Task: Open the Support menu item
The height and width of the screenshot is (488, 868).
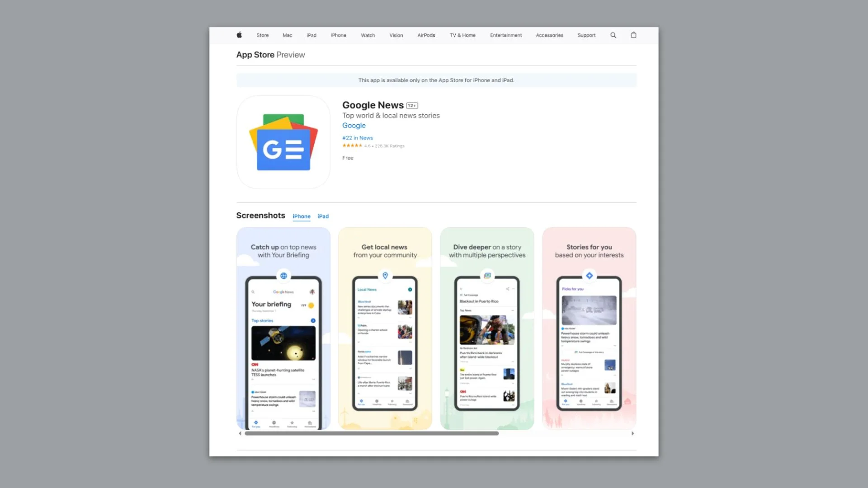Action: [x=586, y=35]
